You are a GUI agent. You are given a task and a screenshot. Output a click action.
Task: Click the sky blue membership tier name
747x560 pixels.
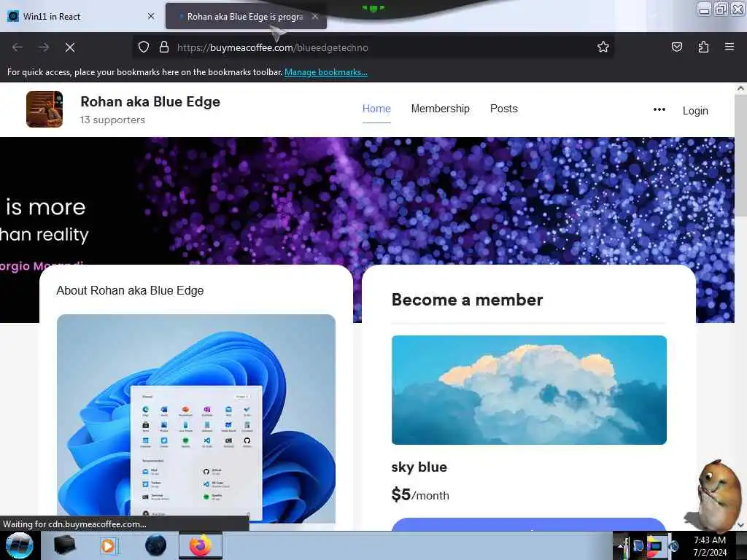click(x=419, y=467)
